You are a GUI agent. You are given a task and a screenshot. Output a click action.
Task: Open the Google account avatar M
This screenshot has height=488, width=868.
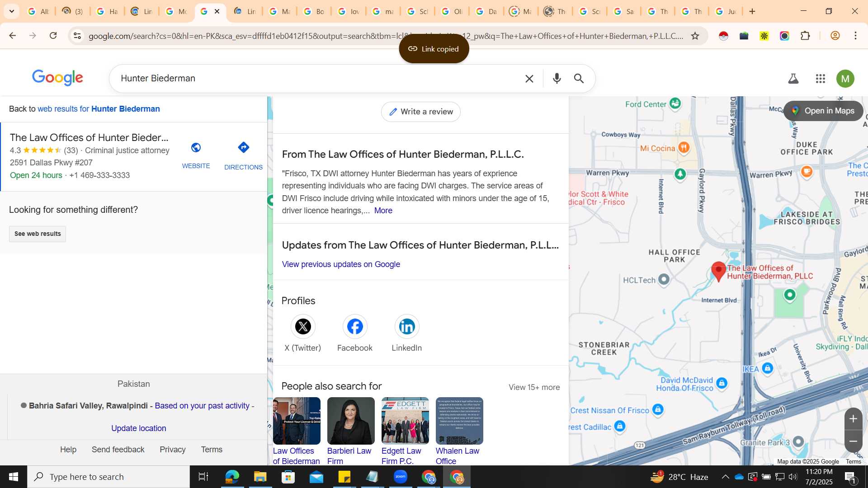tap(845, 79)
